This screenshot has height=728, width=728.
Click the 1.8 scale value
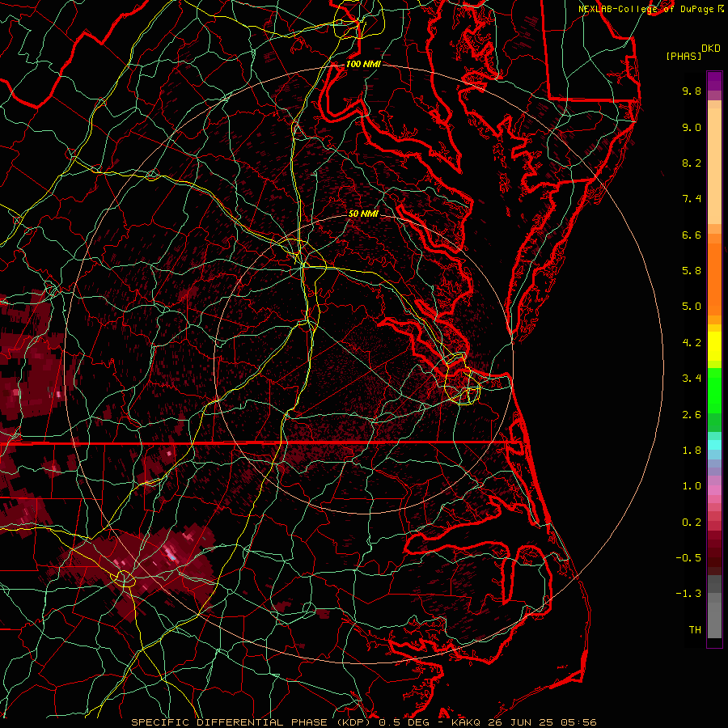[692, 451]
